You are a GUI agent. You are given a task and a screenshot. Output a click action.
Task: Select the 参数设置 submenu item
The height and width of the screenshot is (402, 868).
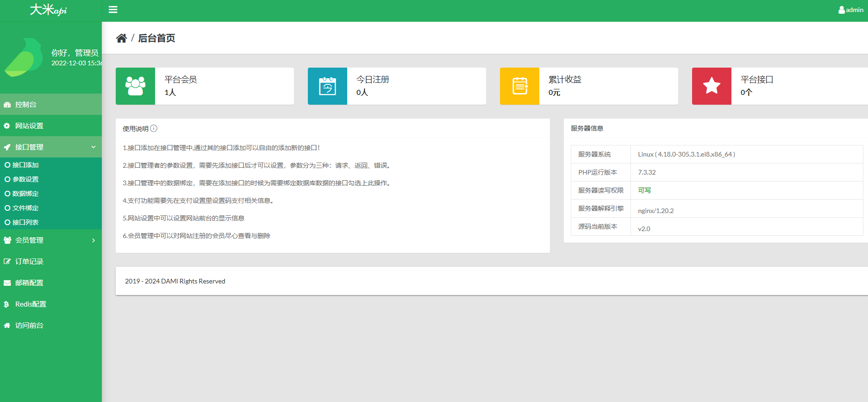click(25, 179)
